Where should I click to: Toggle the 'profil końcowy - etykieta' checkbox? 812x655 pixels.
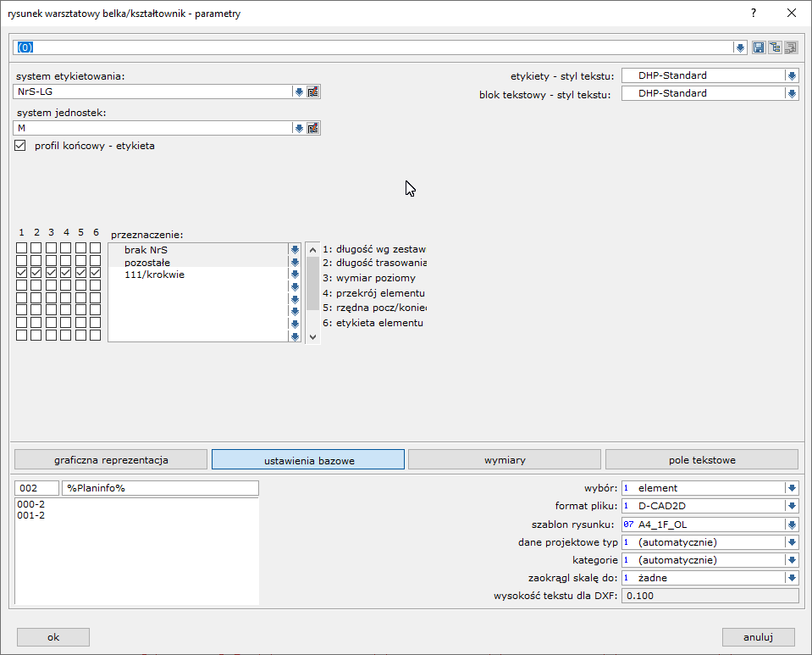(20, 146)
